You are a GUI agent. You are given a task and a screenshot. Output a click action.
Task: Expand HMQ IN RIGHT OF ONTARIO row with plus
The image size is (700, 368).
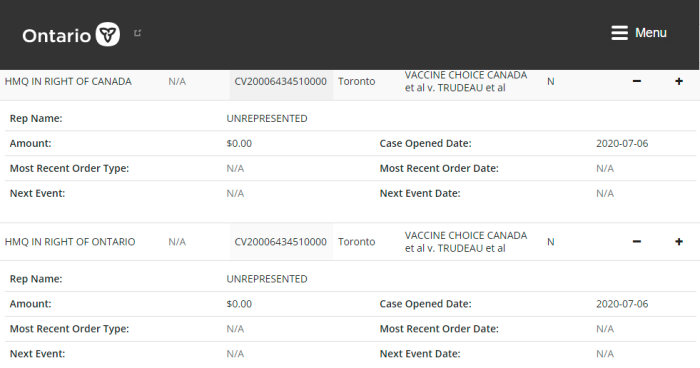[x=679, y=242]
